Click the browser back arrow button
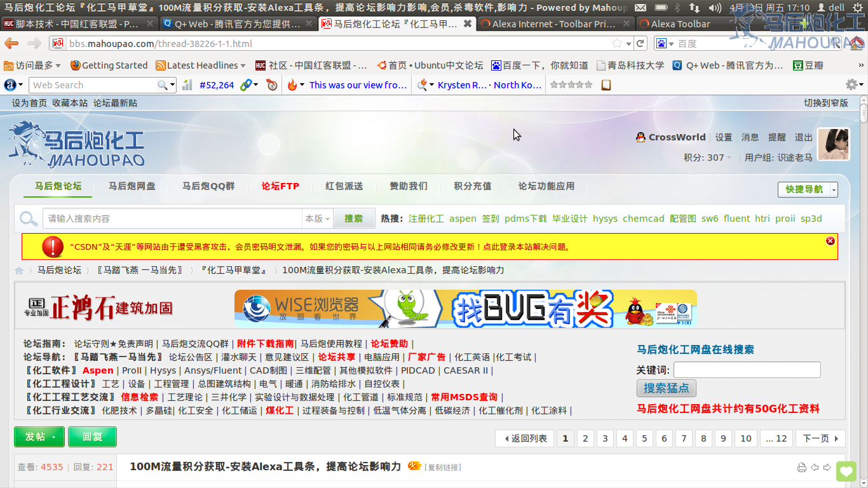This screenshot has width=868, height=488. (x=11, y=43)
